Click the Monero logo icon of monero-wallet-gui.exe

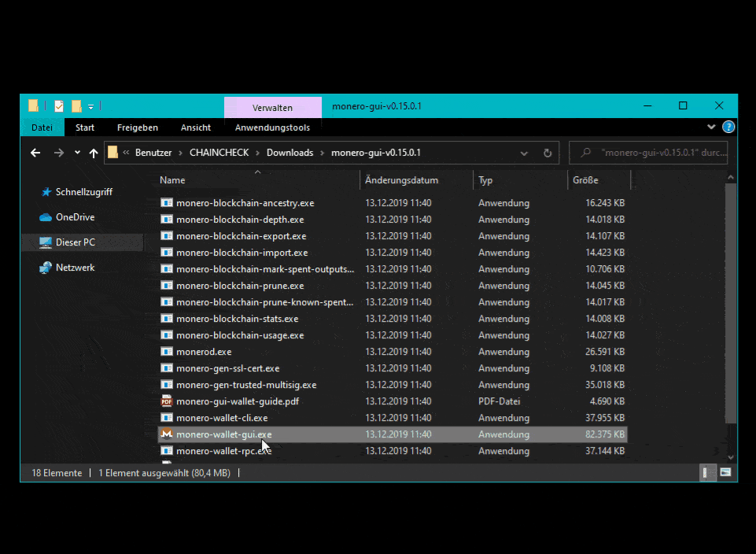167,434
